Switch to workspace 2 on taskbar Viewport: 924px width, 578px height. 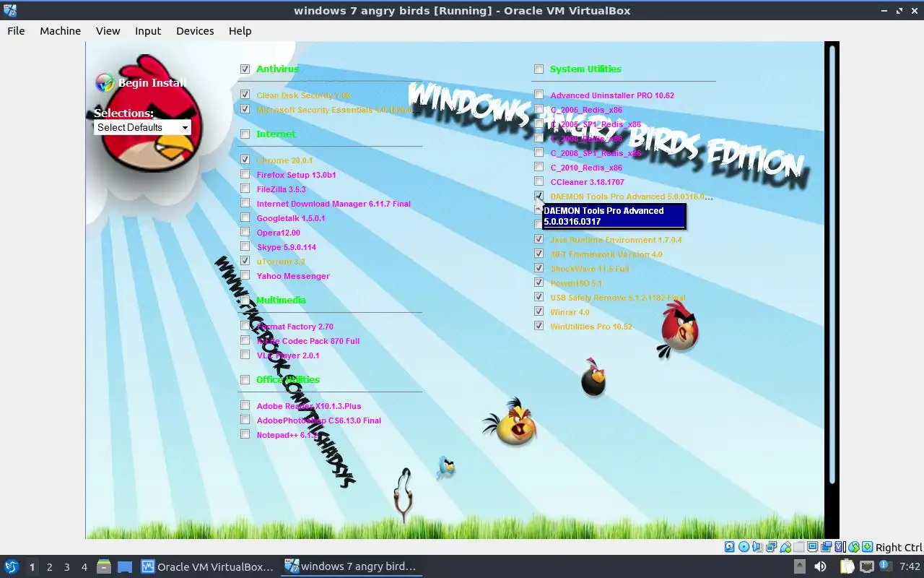49,567
